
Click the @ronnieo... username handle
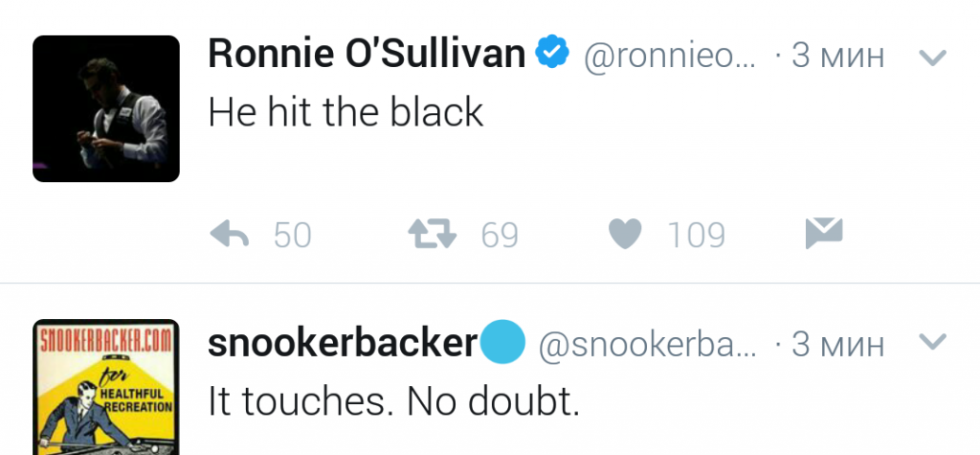click(x=669, y=57)
